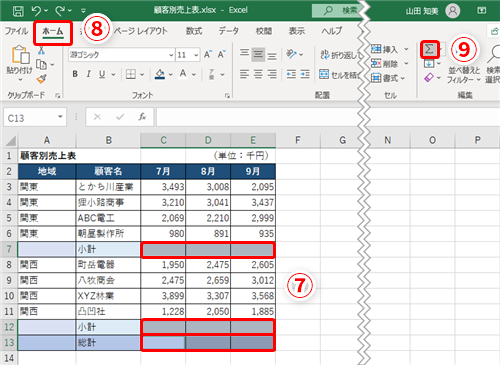The image size is (500, 365).
Task: Open the font color dropdown arrow
Action: 194,74
